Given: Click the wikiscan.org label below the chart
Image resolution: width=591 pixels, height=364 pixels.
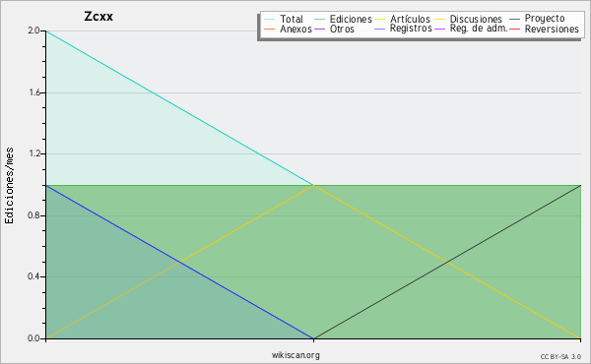Looking at the screenshot, I should (x=295, y=355).
